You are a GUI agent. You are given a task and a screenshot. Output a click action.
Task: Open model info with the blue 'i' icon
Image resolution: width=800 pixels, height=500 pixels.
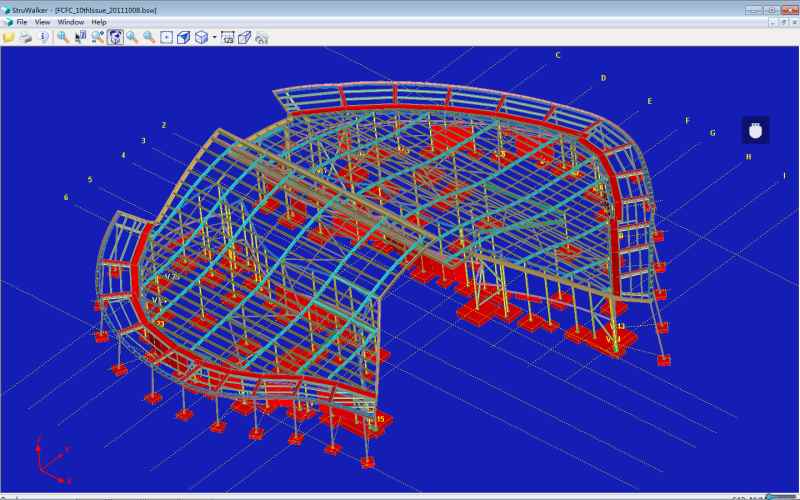(x=43, y=37)
